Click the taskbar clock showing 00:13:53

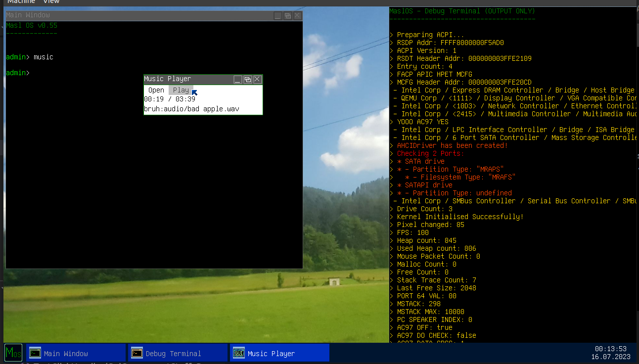[610, 349]
